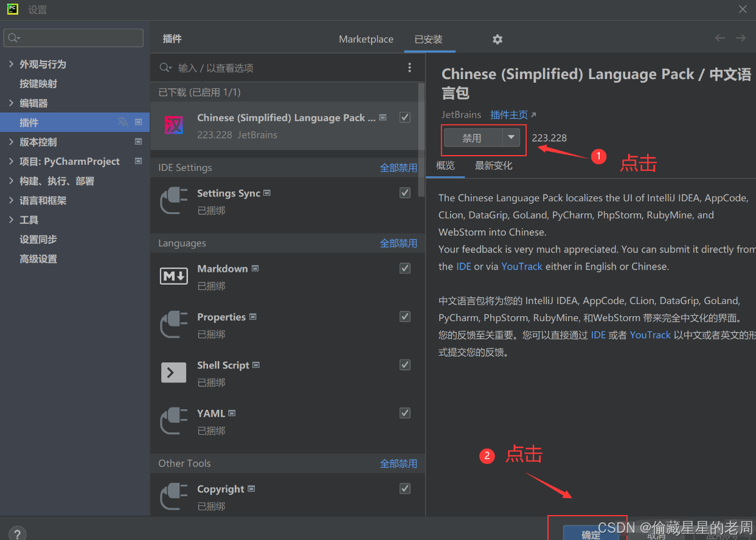Click the translate icon on the 插件 row
The height and width of the screenshot is (540, 756).
pyautogui.click(x=123, y=122)
